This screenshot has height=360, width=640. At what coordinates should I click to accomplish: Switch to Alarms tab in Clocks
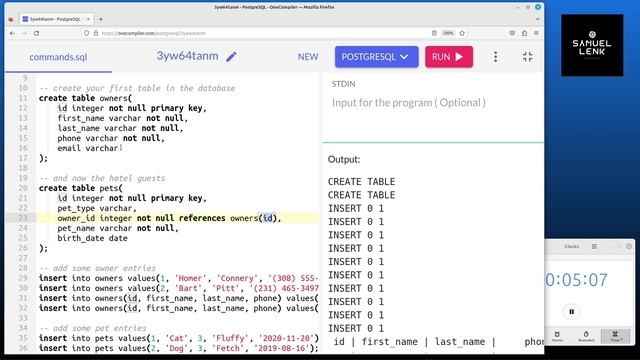557,336
